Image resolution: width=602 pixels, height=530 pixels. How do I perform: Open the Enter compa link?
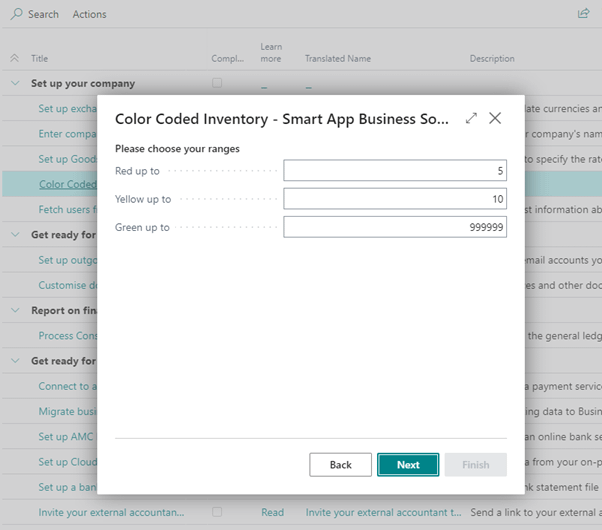coord(68,134)
